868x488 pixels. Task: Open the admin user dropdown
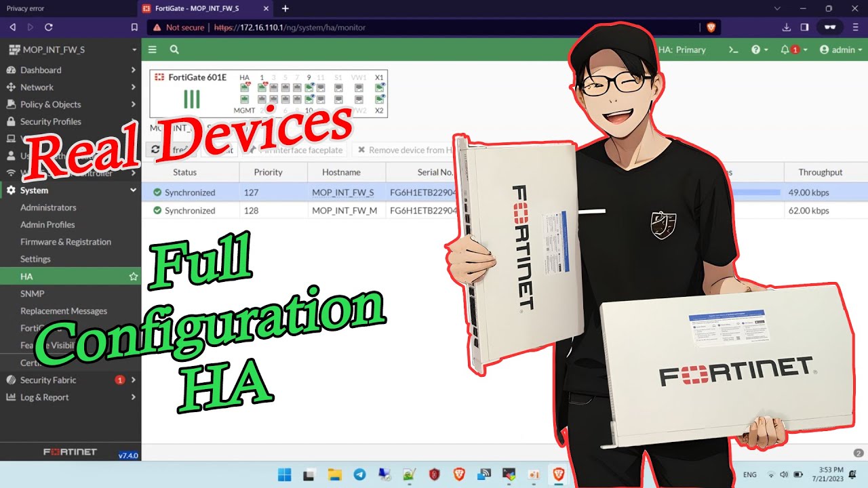[841, 49]
